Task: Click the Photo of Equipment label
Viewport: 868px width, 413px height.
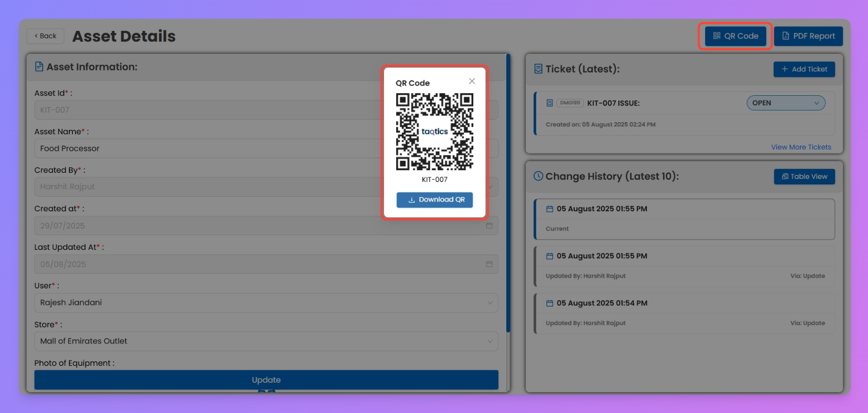Action: (75, 363)
